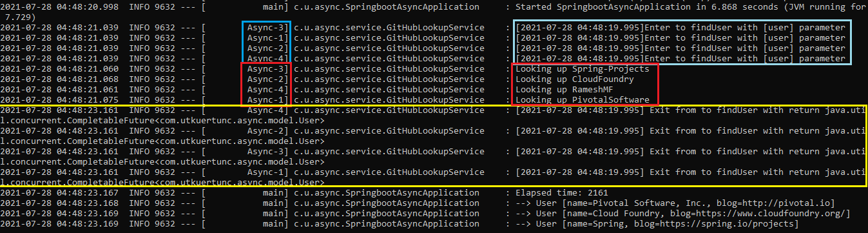Click 'Async-4' on the RameshMF lookup row
Viewport: 868px width, 233px height.
click(x=265, y=90)
